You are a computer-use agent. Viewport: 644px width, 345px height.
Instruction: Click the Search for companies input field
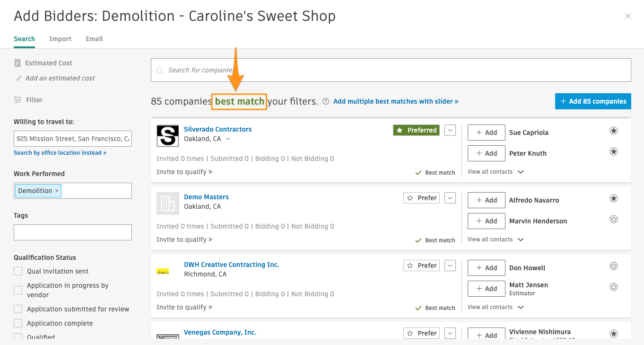click(x=391, y=70)
